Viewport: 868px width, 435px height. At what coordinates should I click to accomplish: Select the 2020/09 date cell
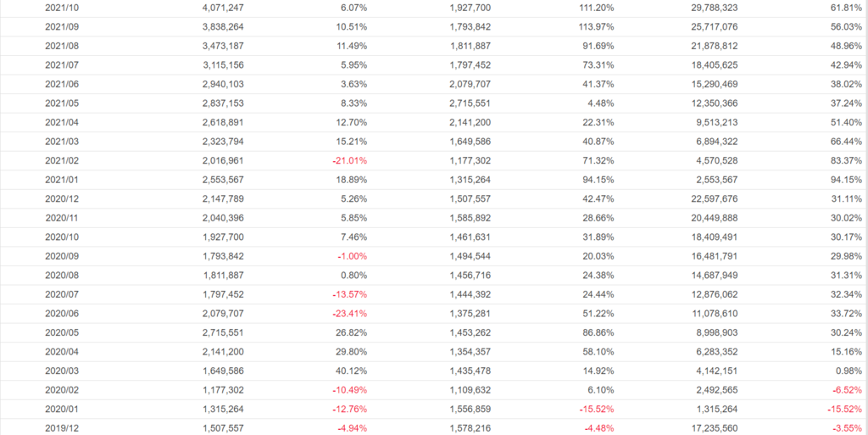[61, 256]
